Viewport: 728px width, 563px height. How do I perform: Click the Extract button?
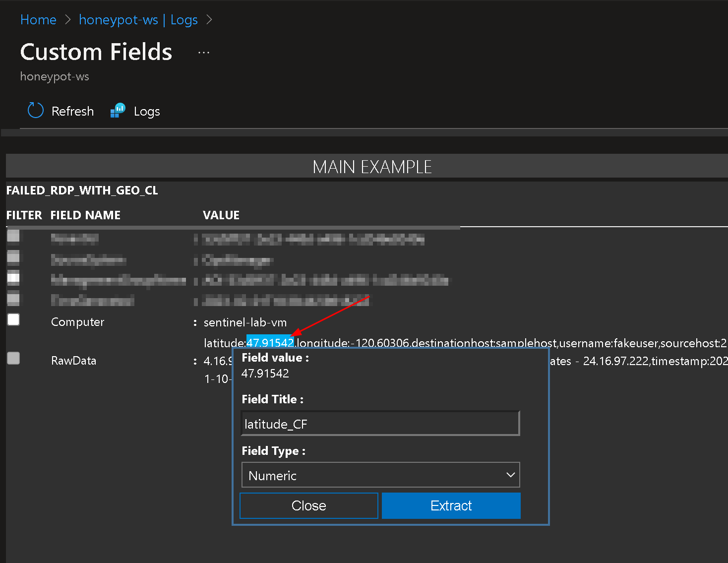[450, 505]
